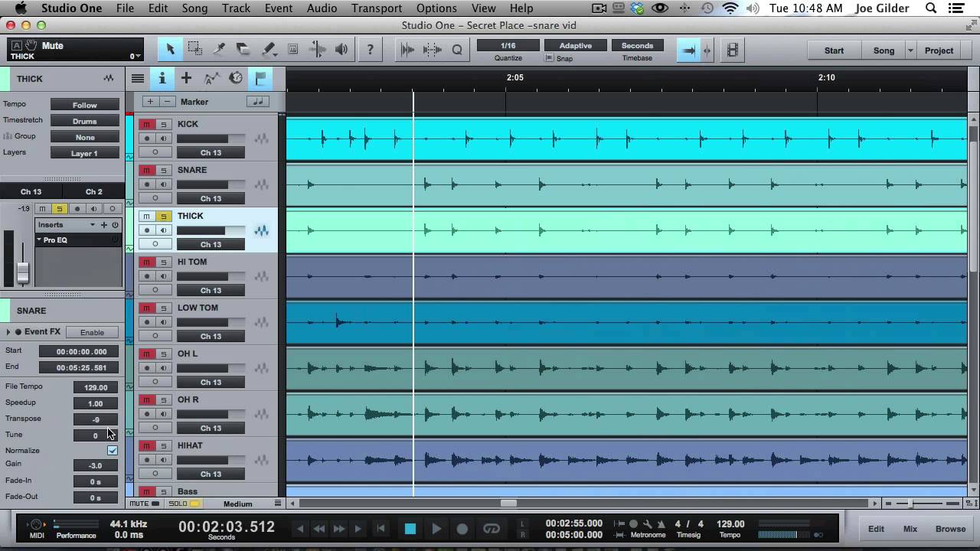Select the Mute tool
Viewport: 980px width, 551px height.
pos(292,50)
